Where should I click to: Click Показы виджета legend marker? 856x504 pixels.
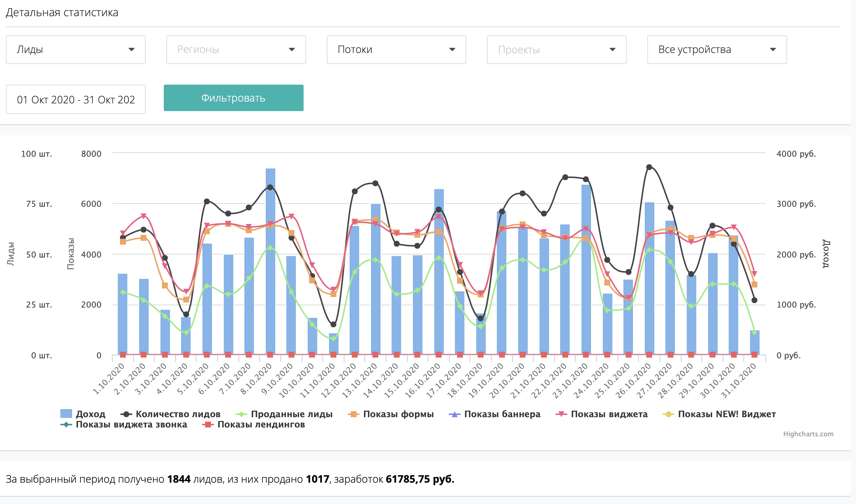click(561, 414)
